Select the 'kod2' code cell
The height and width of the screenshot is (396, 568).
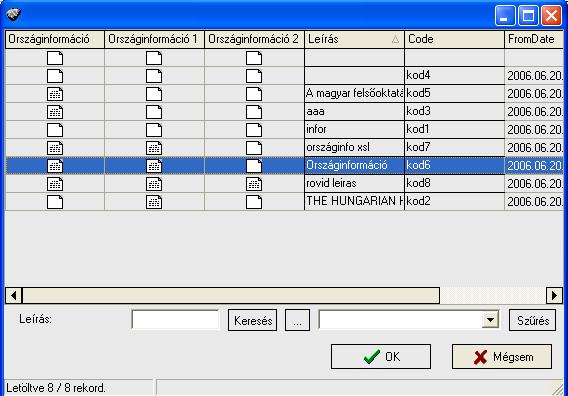pyautogui.click(x=454, y=201)
